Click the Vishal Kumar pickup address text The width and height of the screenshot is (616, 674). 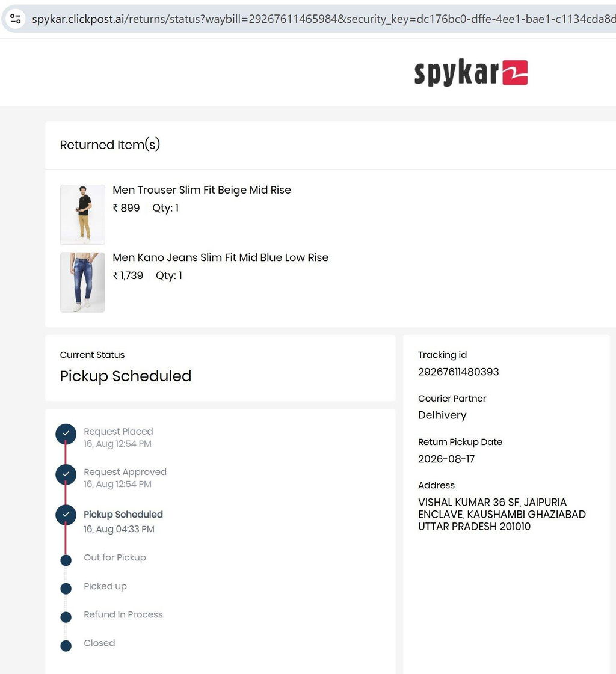click(x=502, y=515)
